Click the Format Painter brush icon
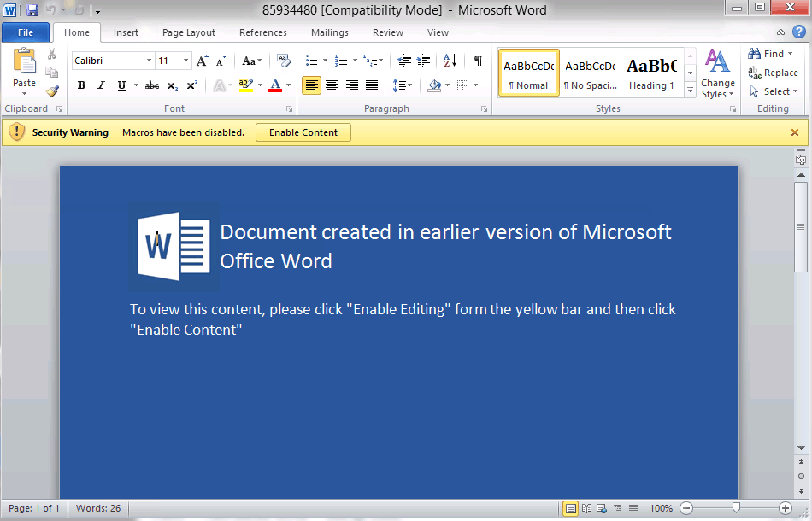This screenshot has height=521, width=812. pyautogui.click(x=52, y=91)
